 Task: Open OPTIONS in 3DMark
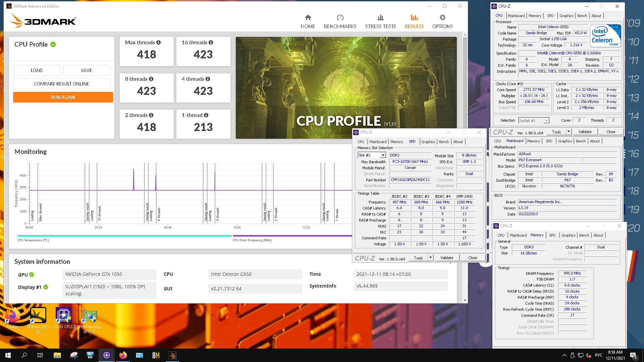[x=442, y=22]
